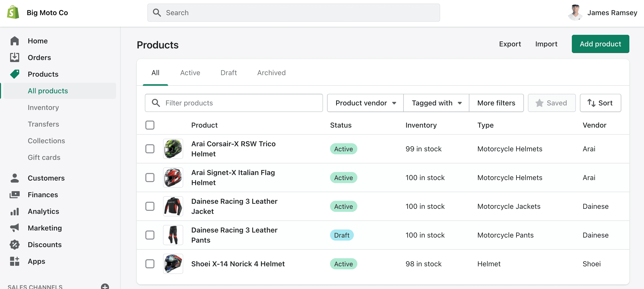The width and height of the screenshot is (644, 289).
Task: Click the Apps section icon
Action: tap(14, 261)
